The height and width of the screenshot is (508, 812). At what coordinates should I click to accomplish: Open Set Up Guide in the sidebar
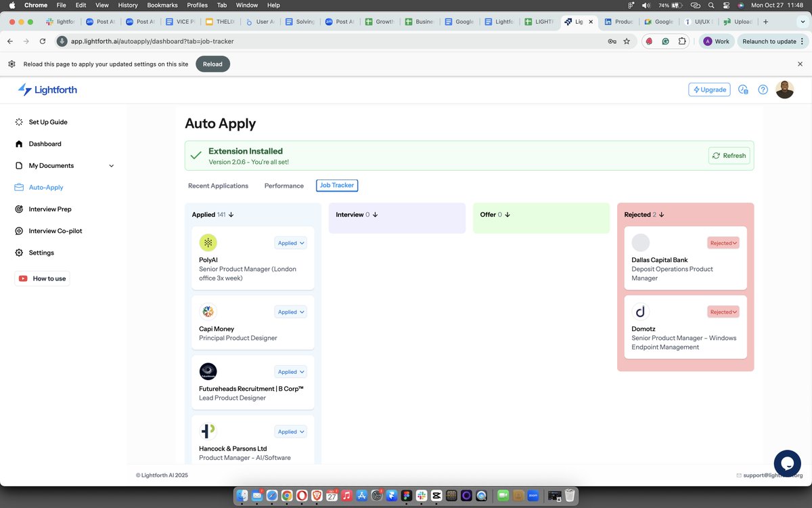(x=41, y=122)
